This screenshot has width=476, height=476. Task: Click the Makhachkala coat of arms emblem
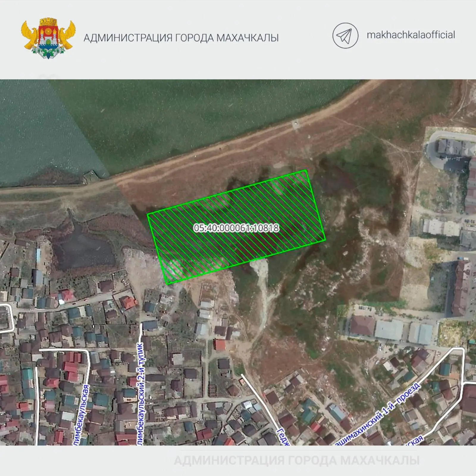48,38
